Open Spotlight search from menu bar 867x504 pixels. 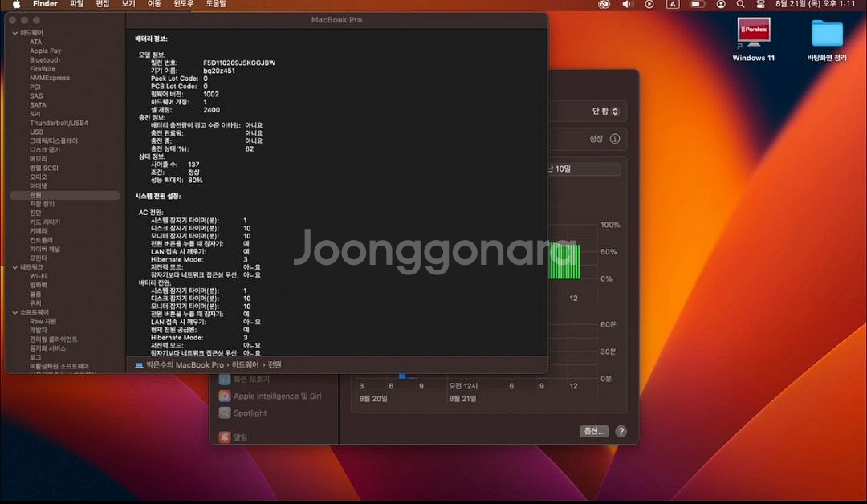(x=740, y=4)
